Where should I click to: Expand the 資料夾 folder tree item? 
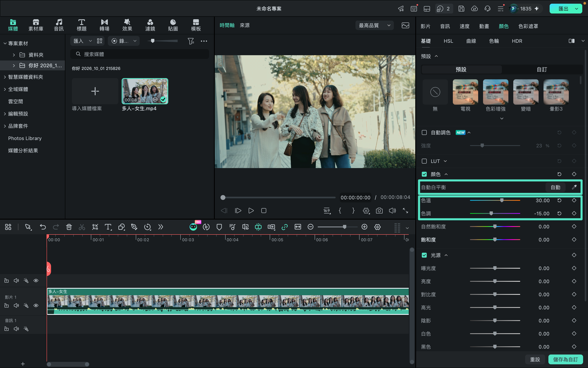click(14, 55)
